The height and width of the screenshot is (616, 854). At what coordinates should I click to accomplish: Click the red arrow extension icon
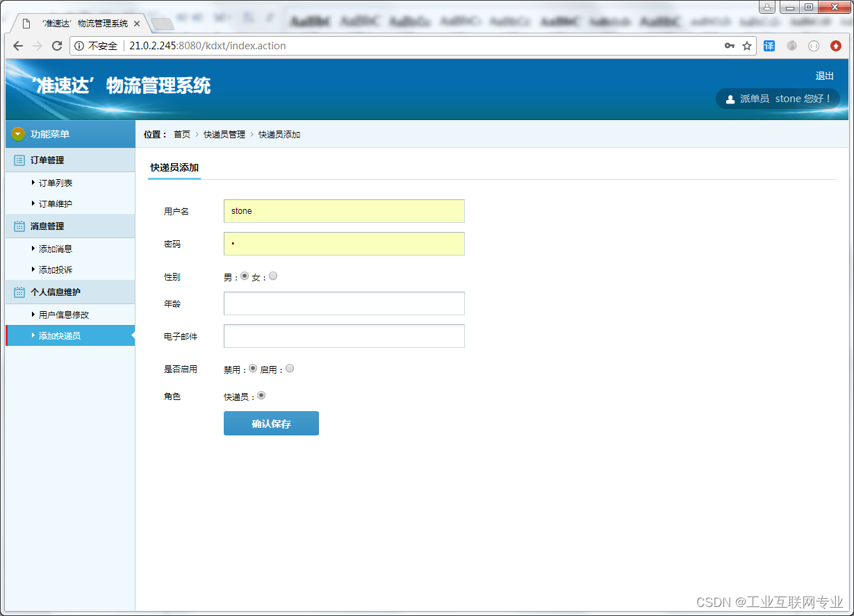point(836,46)
